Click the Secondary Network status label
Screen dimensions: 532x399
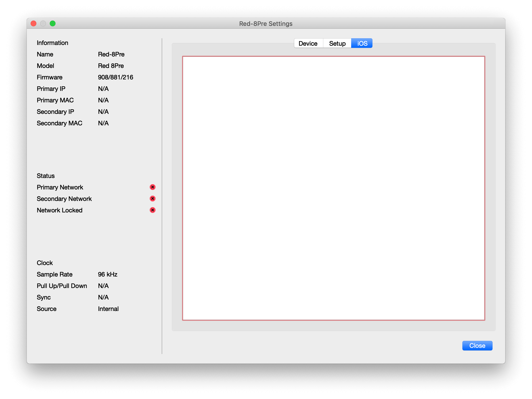64,199
